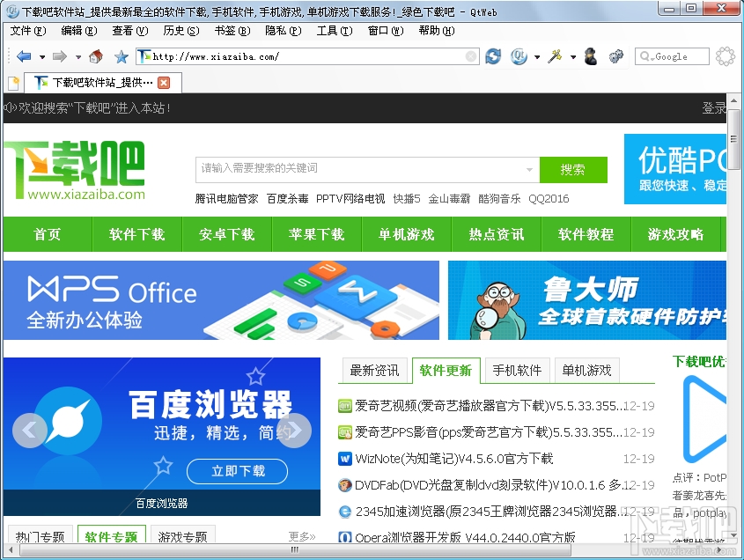
Task: Open the 金山毒霸 link
Action: 449,199
